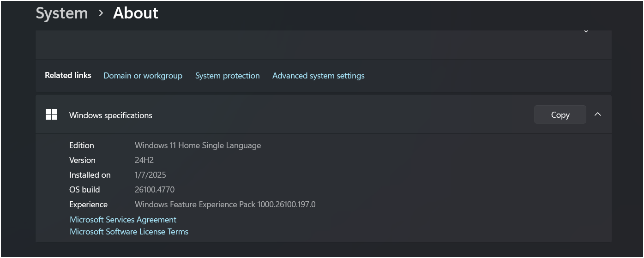Image resolution: width=644 pixels, height=258 pixels.
Task: Click the About page heading
Action: point(136,13)
